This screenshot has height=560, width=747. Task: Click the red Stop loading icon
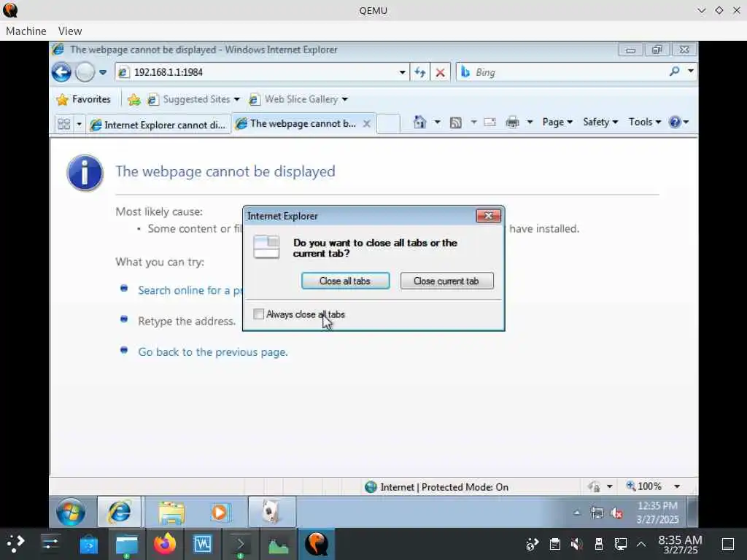(x=440, y=72)
